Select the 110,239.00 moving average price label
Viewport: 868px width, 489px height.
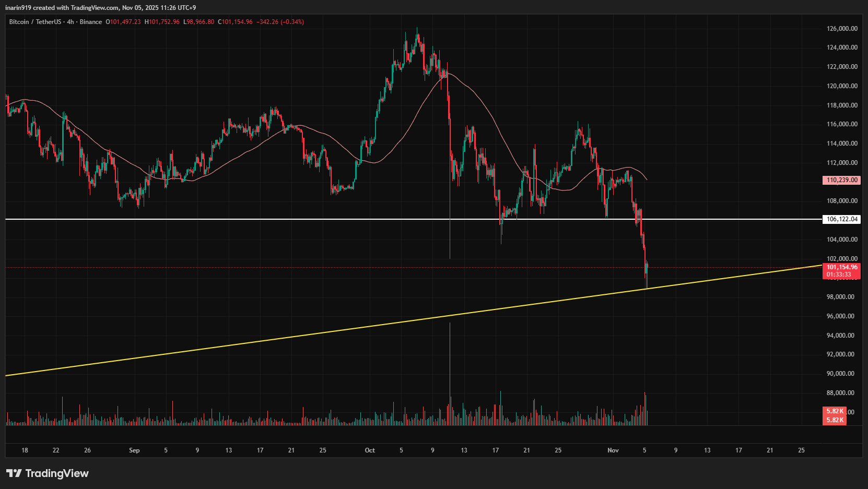(x=841, y=180)
